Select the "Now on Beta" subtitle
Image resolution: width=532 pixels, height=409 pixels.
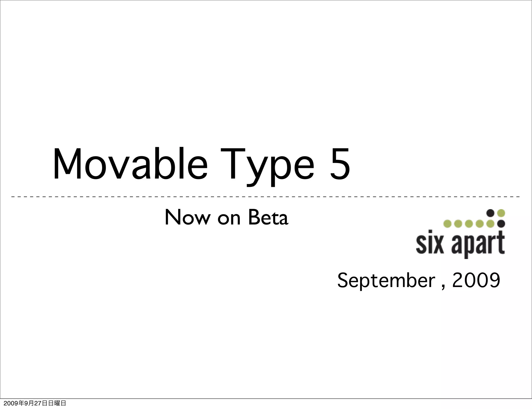coord(226,217)
